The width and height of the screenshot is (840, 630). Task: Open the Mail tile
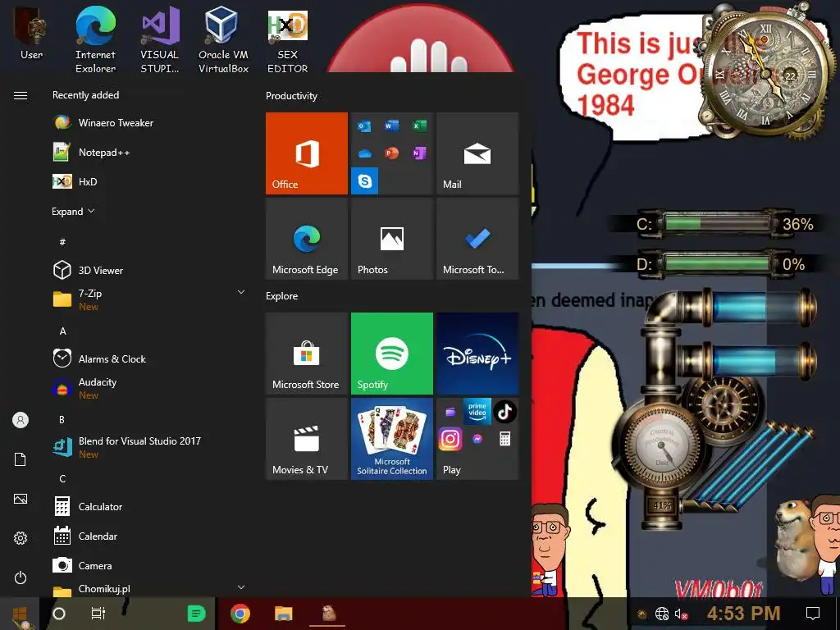tap(477, 153)
